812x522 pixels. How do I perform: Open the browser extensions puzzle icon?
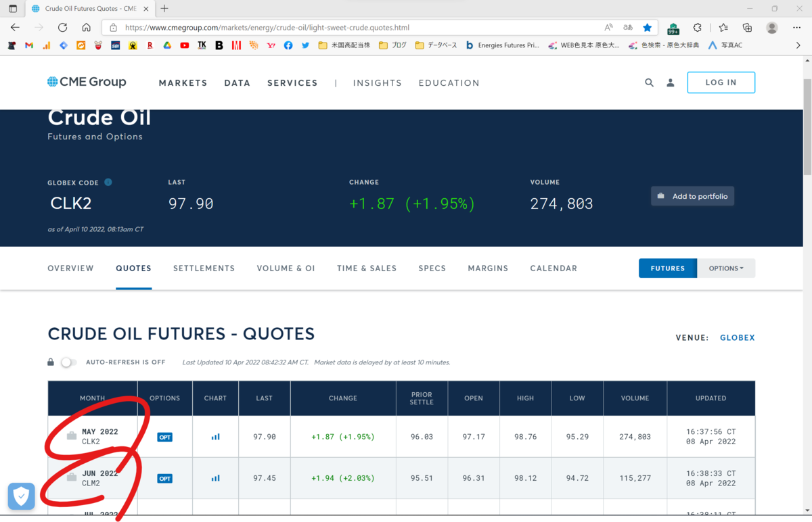point(698,28)
